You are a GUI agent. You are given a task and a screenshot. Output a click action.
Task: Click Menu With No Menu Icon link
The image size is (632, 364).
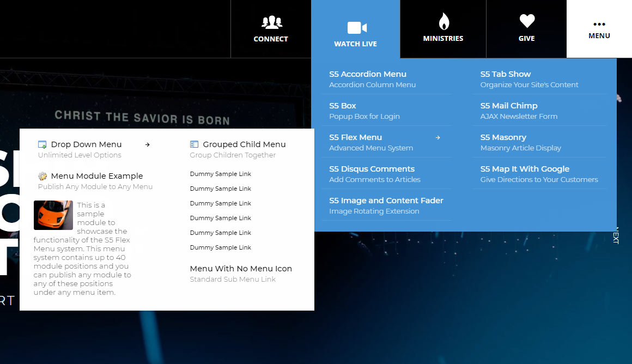tap(241, 269)
